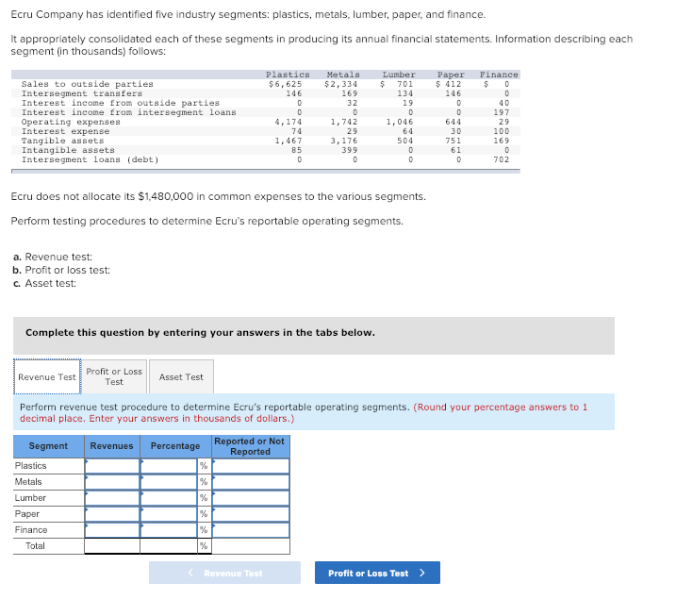Click the Finance intersegment loans value 702
Image resolution: width=676 pixels, height=616 pixels.
(502, 160)
